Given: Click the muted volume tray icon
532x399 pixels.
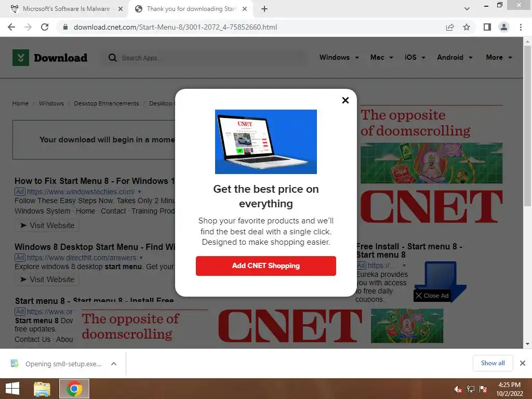Looking at the screenshot, I should tap(458, 389).
